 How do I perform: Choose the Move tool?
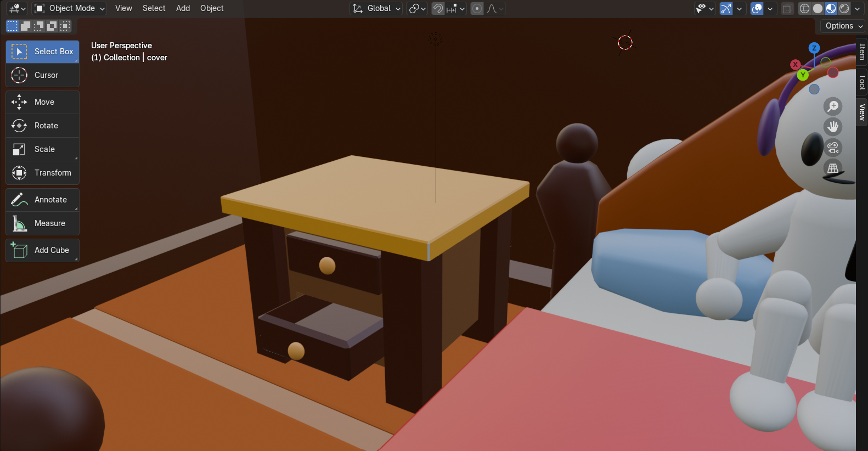42,102
